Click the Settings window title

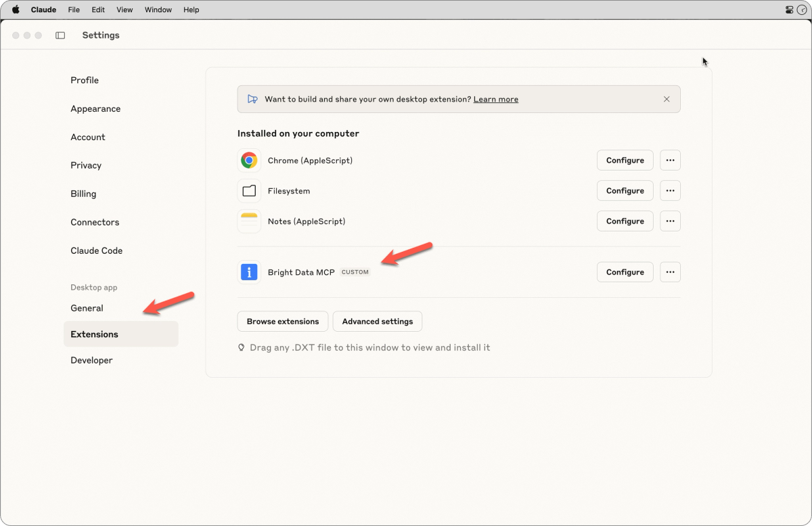coord(101,35)
